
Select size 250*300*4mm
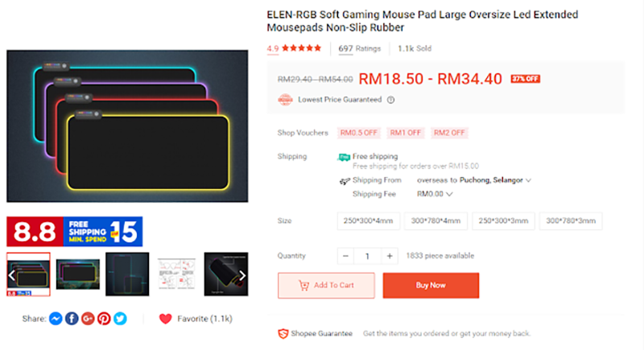click(369, 220)
